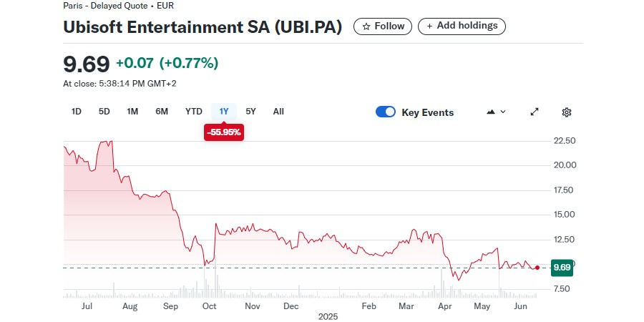Click 'Paris - Delayed Quote • EUR' text
The image size is (644, 322).
click(x=118, y=6)
